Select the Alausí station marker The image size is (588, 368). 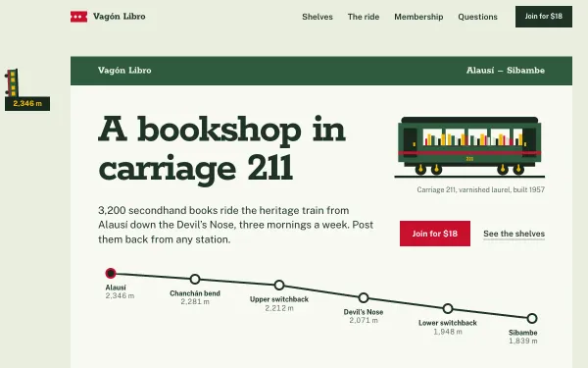point(111,273)
